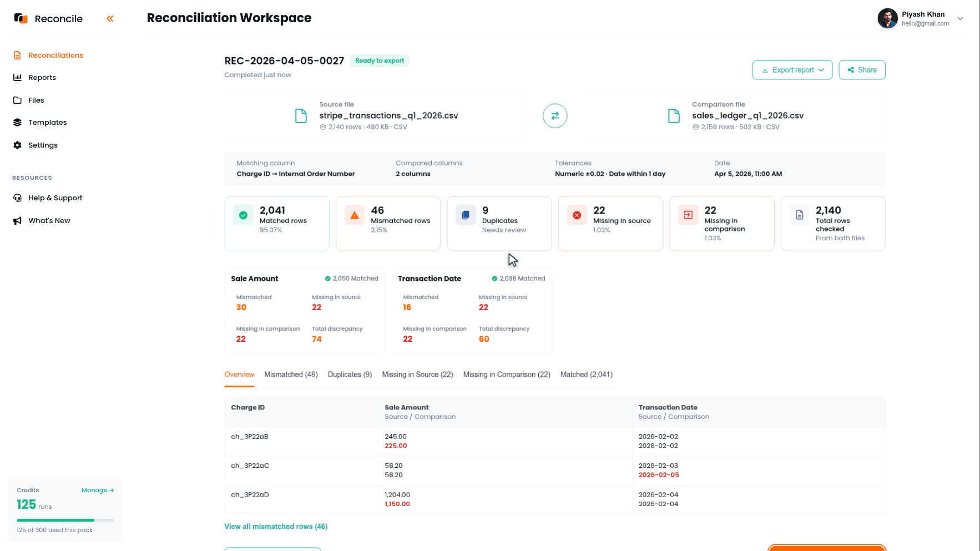Click the orange mismatched warning triangle icon
Image resolution: width=980 pixels, height=551 pixels.
click(355, 215)
